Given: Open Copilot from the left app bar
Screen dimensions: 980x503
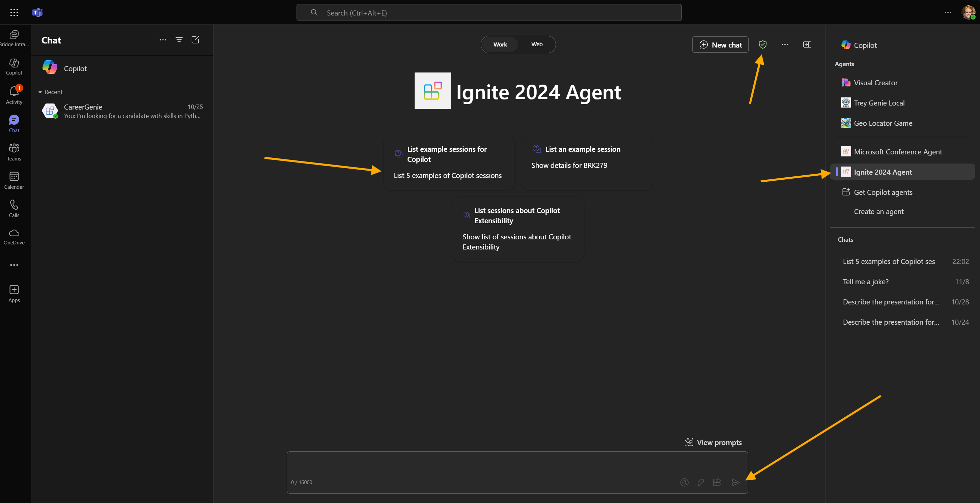Looking at the screenshot, I should [14, 66].
